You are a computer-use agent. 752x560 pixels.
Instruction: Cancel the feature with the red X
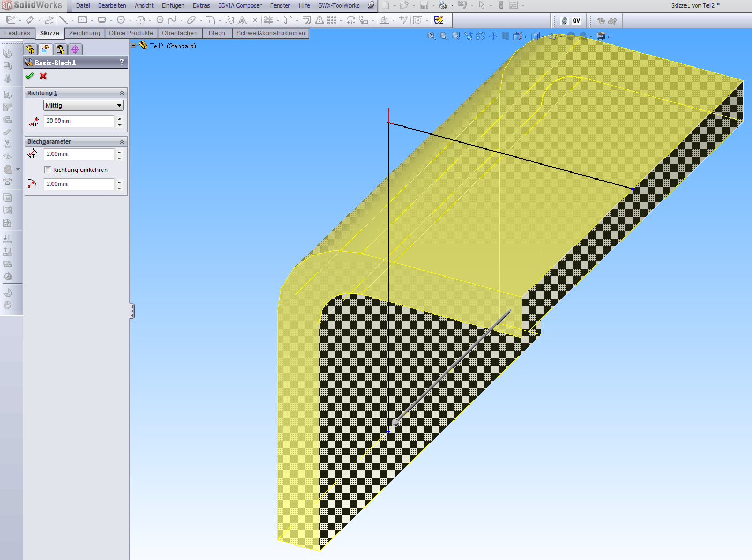tap(43, 76)
